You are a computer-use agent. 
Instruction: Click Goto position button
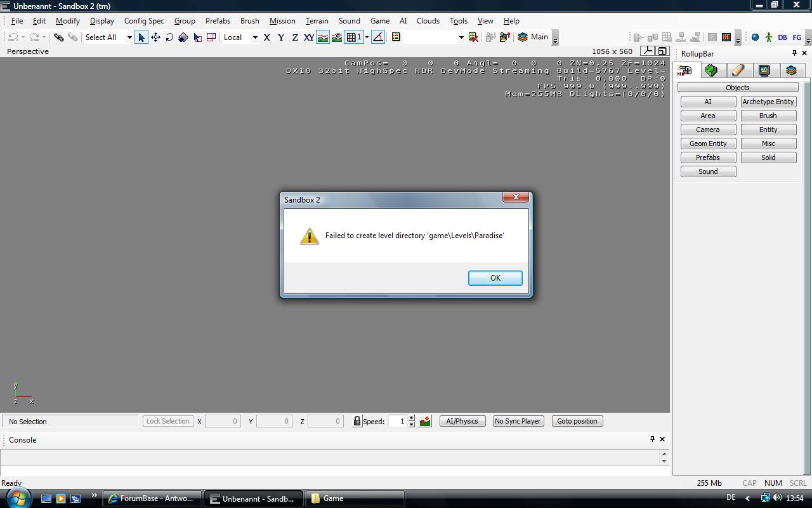(x=577, y=421)
